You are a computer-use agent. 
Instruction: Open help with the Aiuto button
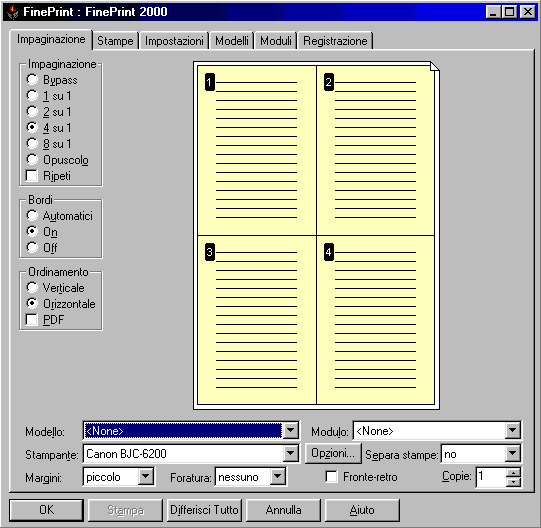point(362,510)
